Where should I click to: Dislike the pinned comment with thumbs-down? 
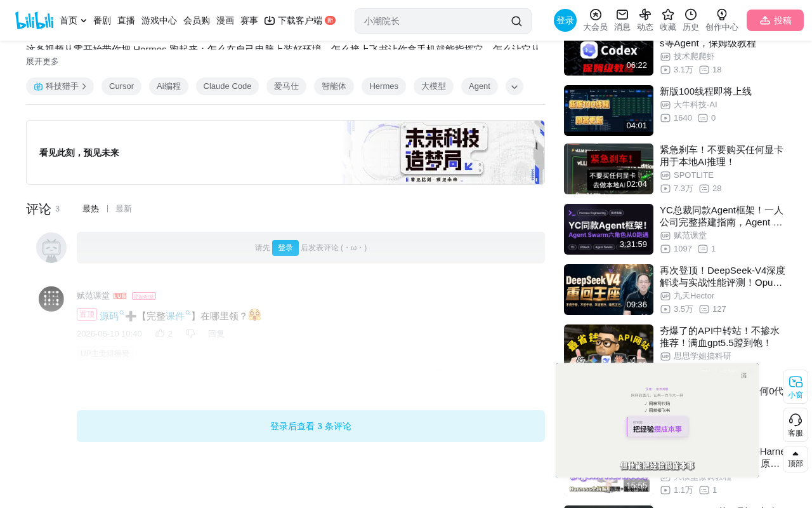[x=190, y=333]
